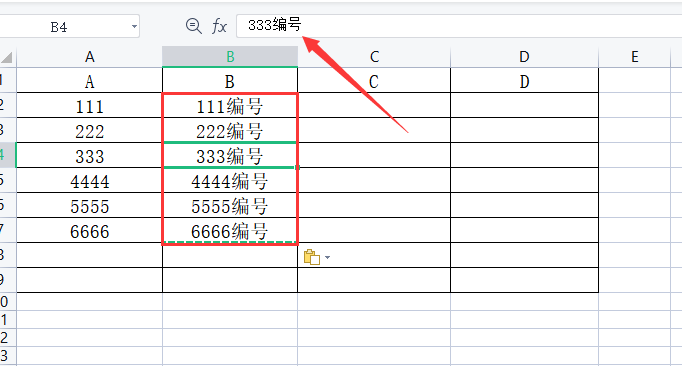Open the paste options clipboard icon
682x366 pixels.
pyautogui.click(x=312, y=257)
